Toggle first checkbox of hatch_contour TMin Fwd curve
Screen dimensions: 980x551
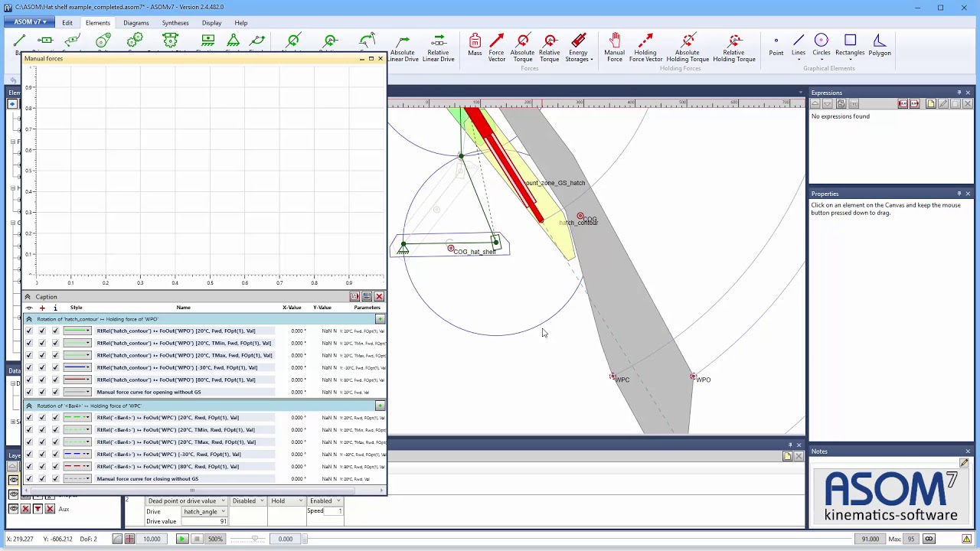coord(29,343)
